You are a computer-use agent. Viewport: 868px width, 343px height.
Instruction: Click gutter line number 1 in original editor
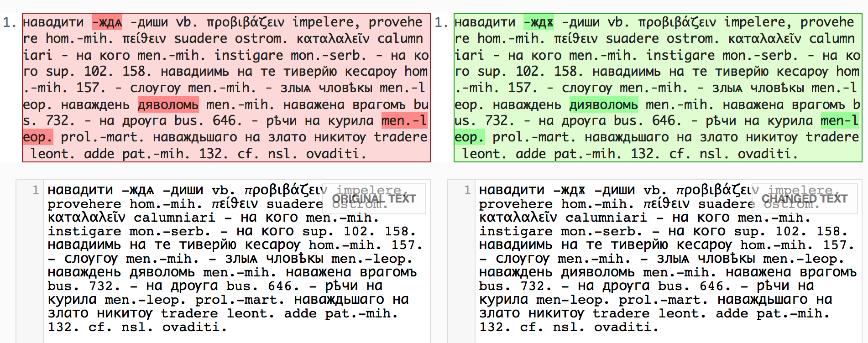[35, 190]
